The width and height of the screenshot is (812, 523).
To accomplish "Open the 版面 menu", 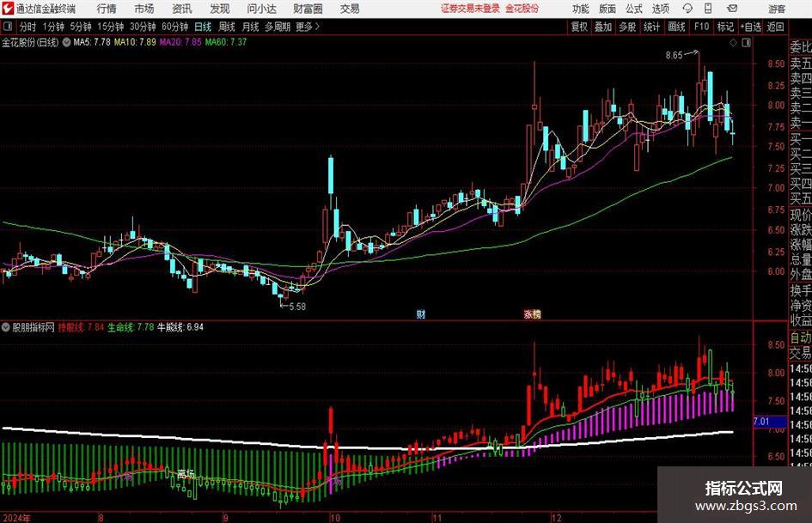I will point(607,9).
